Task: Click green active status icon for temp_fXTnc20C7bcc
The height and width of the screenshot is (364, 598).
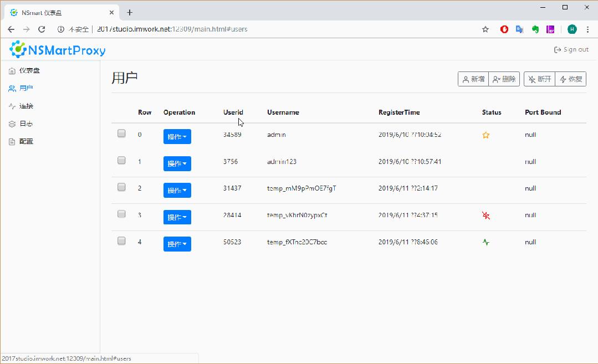Action: 486,242
